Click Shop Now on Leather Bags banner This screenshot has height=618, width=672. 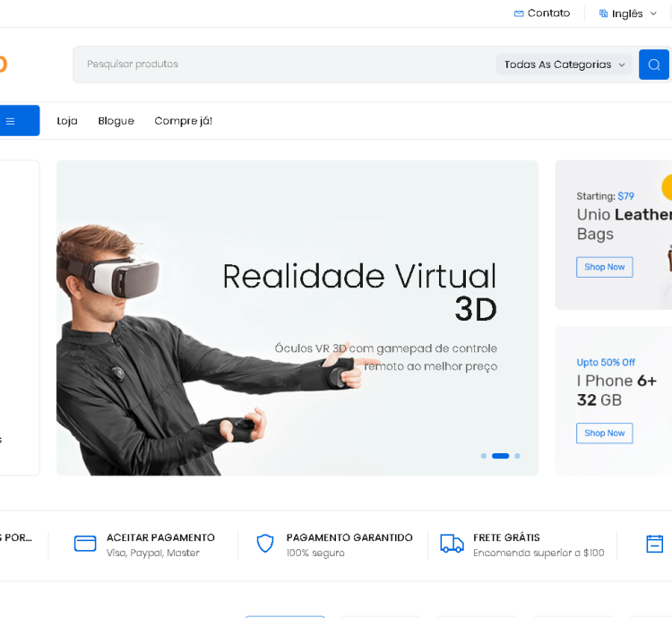pyautogui.click(x=604, y=267)
